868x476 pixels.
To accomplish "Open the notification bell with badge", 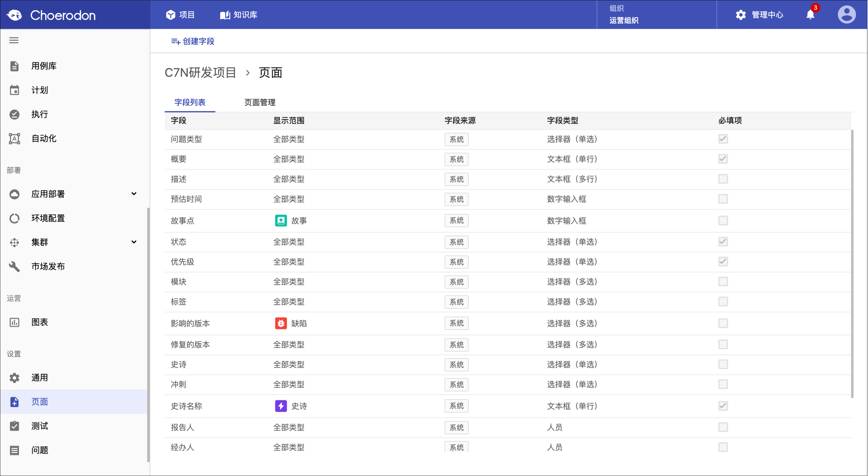I will tap(811, 14).
